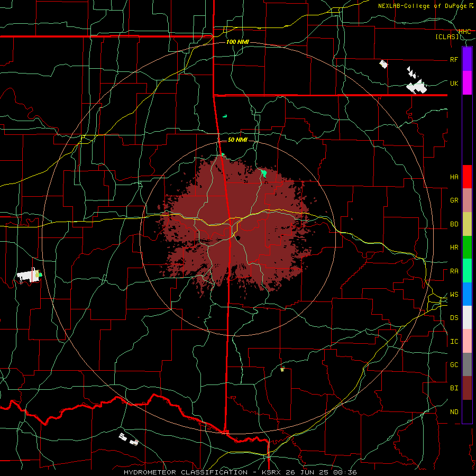This screenshot has width=476, height=476.
Task: Click the RF purple legend swatch
Action: pyautogui.click(x=467, y=59)
